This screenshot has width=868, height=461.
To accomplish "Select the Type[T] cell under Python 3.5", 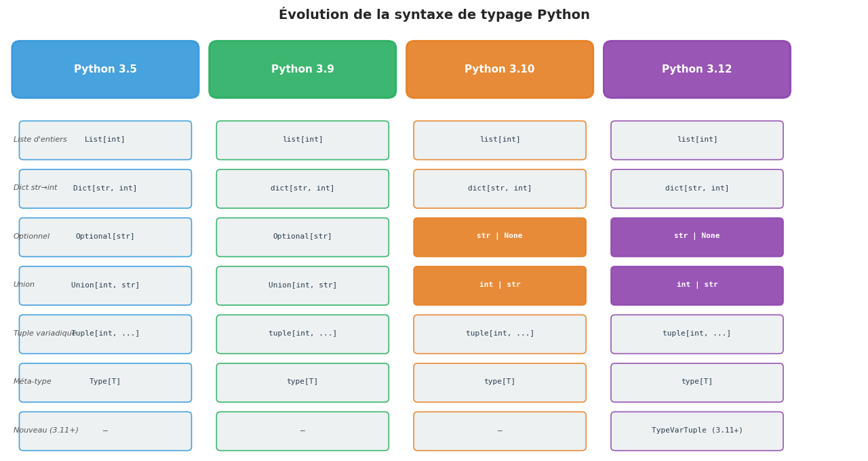I will [105, 382].
